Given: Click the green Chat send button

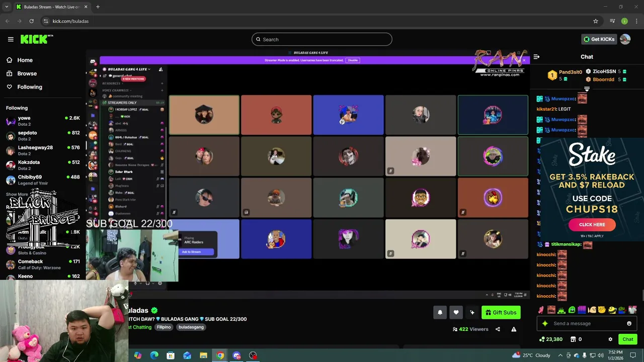Looking at the screenshot, I should coord(627,339).
